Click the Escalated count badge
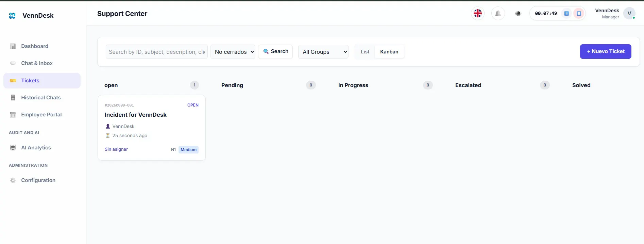Screen dimensions: 644x244 [x=545, y=85]
